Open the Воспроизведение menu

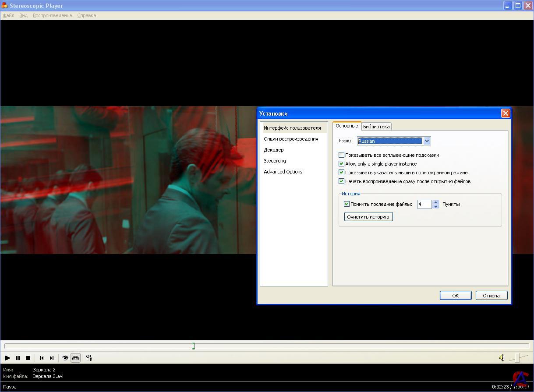52,15
